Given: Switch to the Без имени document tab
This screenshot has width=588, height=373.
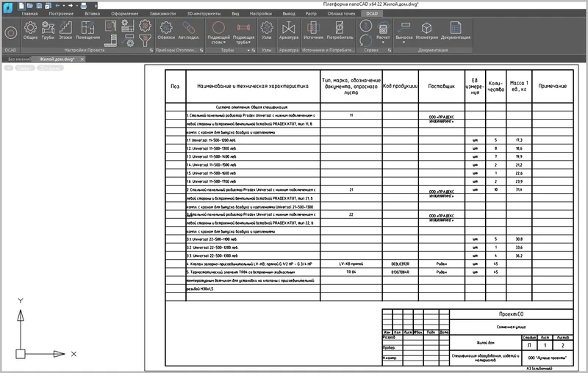Looking at the screenshot, I should (x=17, y=58).
